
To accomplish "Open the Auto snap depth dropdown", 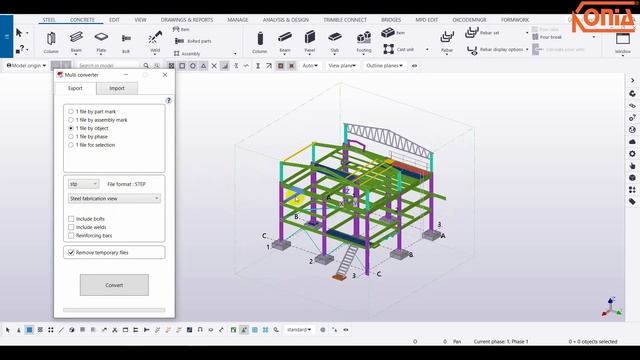I will point(310,65).
